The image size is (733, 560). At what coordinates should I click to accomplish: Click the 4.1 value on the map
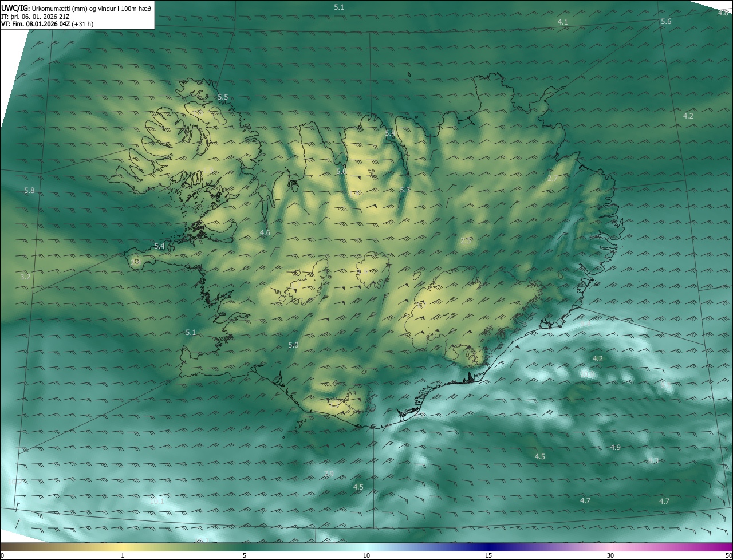(562, 22)
